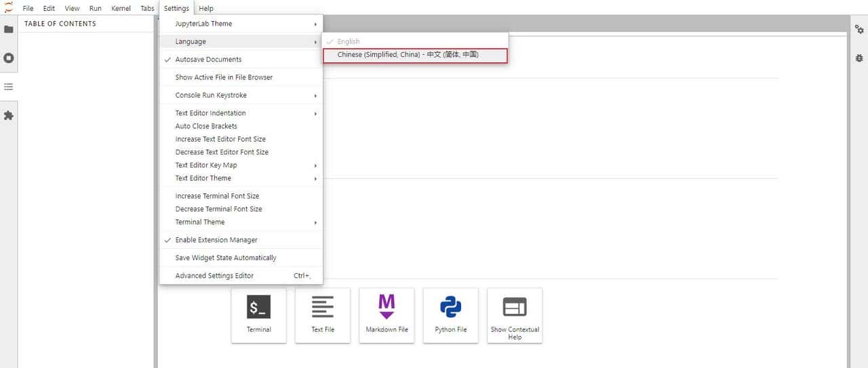
Task: Click Decrease Text Editor Font Size
Action: (x=241, y=152)
